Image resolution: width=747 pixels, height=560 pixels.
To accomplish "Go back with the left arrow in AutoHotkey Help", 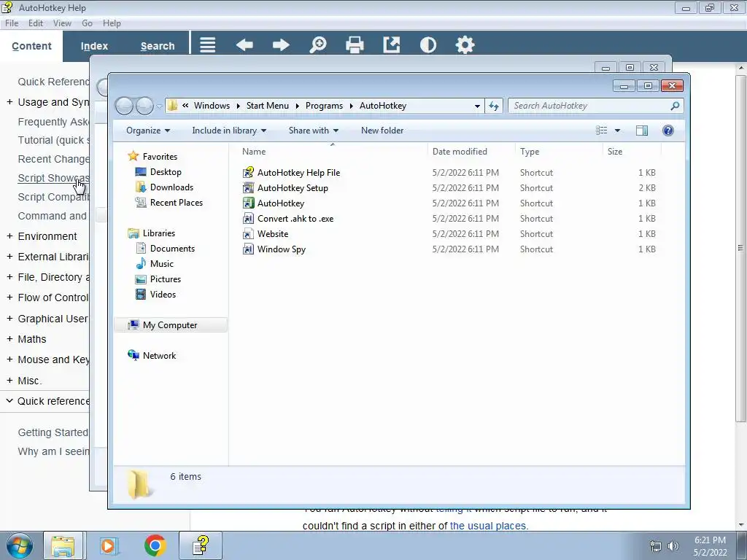I will pyautogui.click(x=244, y=45).
